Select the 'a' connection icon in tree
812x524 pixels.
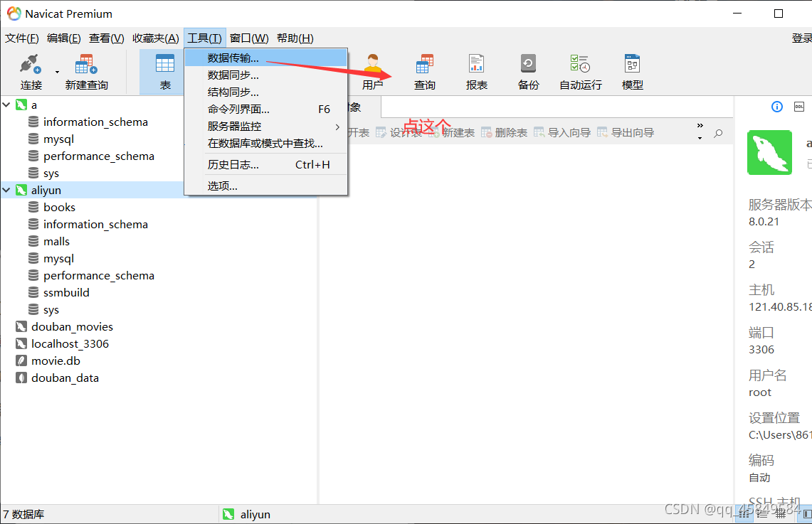click(x=21, y=105)
